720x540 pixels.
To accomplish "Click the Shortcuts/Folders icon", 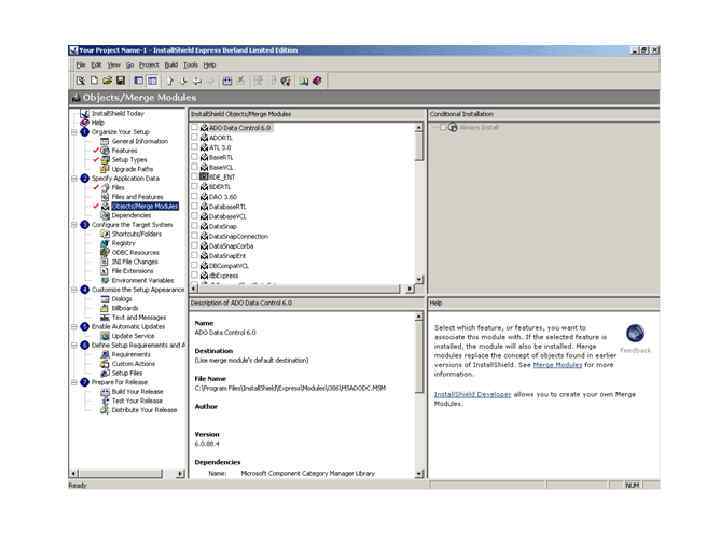I will point(105,234).
